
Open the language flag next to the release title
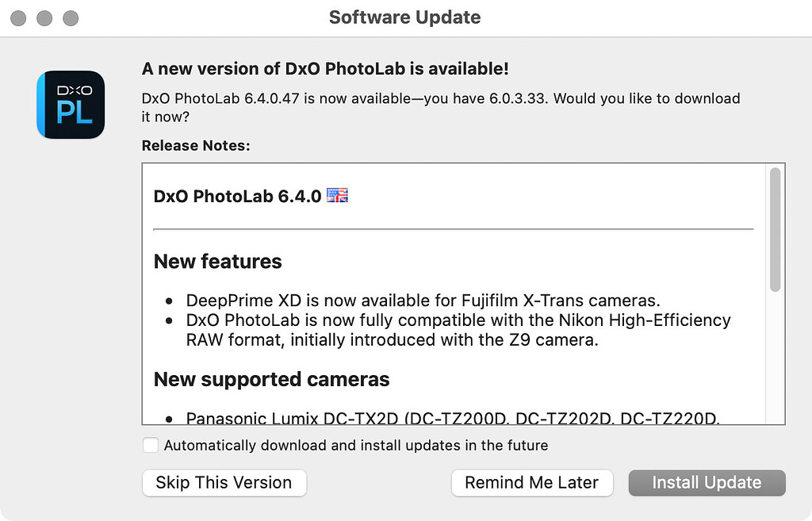336,195
